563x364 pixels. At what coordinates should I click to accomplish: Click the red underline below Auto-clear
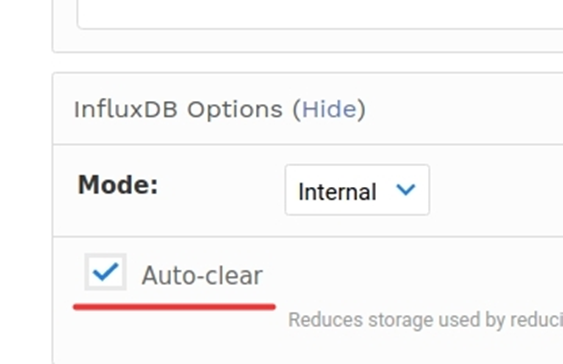174,307
